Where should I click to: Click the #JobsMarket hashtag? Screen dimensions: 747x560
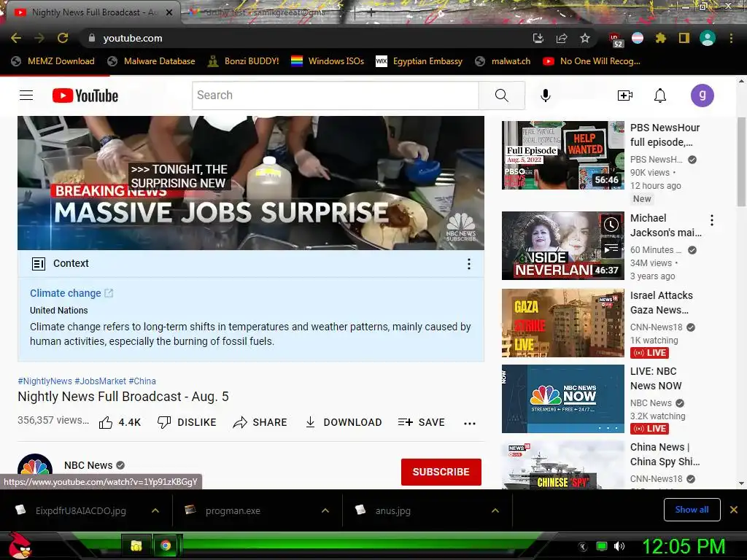click(x=101, y=381)
